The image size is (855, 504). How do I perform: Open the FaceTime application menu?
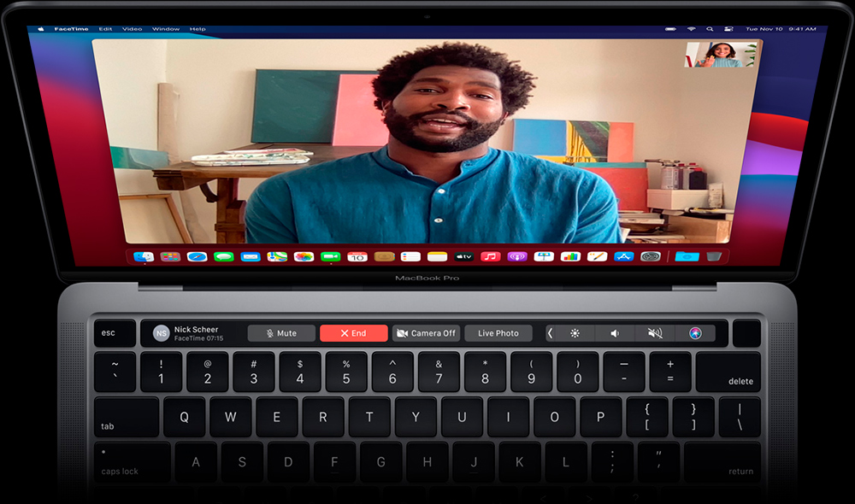[70, 29]
